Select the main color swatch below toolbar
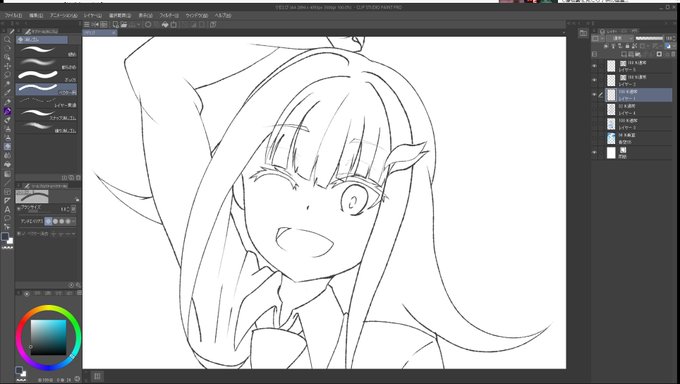The image size is (680, 384). tap(5, 237)
